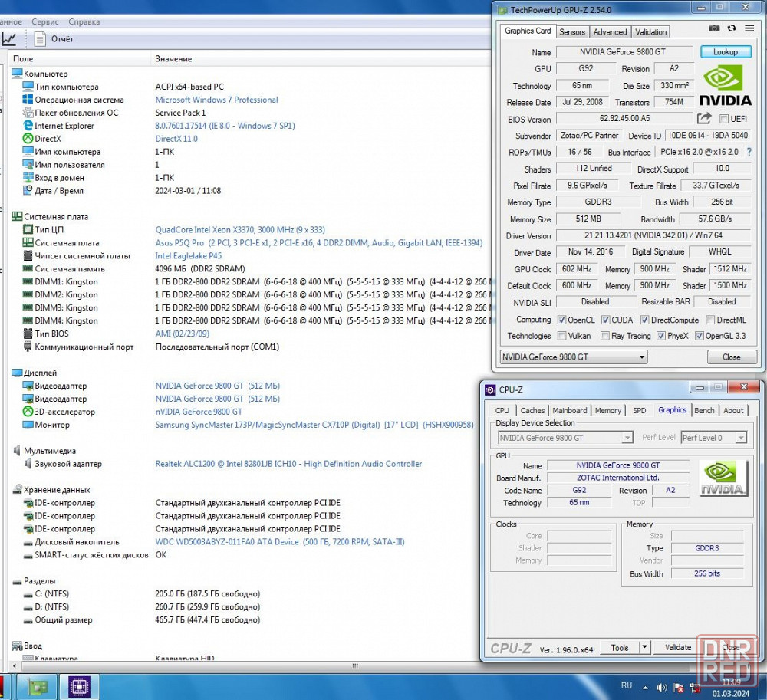The width and height of the screenshot is (767, 700).
Task: Click the Internet Explorer row icon
Action: [28, 125]
